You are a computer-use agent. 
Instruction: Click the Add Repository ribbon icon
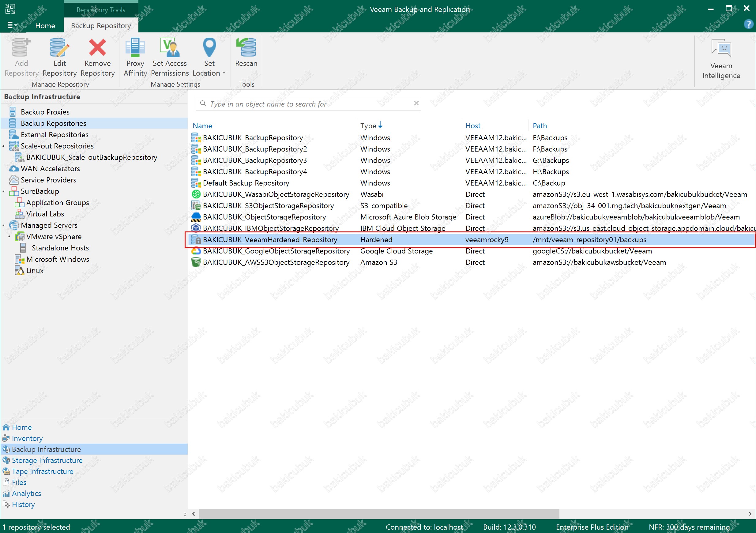click(21, 47)
